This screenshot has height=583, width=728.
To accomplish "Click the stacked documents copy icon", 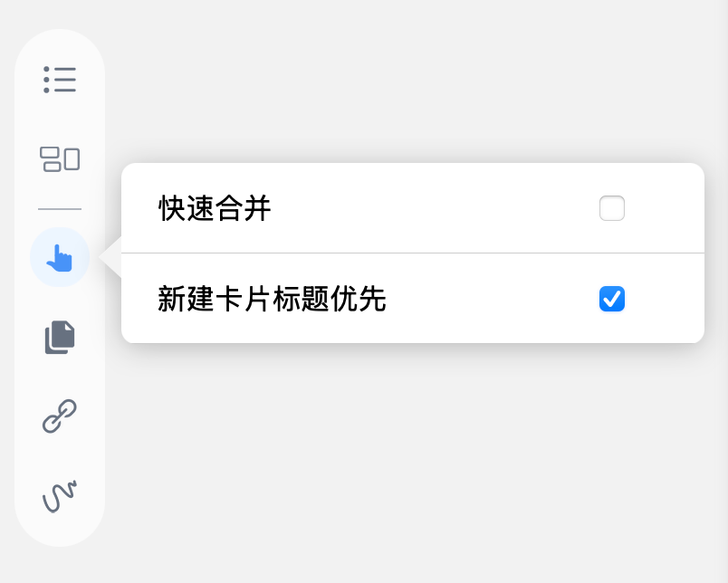I will [60, 337].
